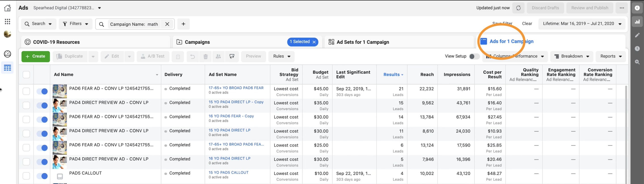This screenshot has height=184, width=644.
Task: Sort by the Results column header
Action: tap(392, 74)
